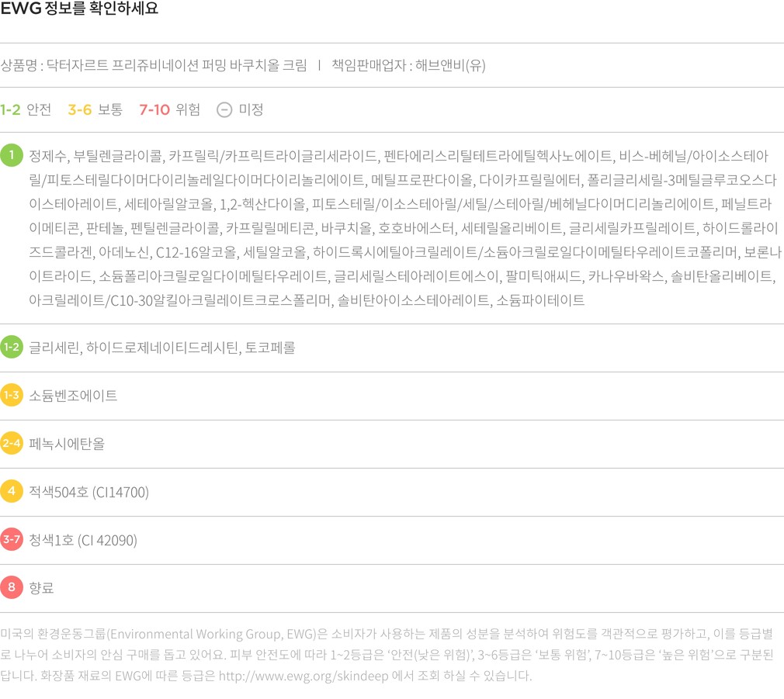Click the red 7-10 위험 legend label

coord(169,109)
